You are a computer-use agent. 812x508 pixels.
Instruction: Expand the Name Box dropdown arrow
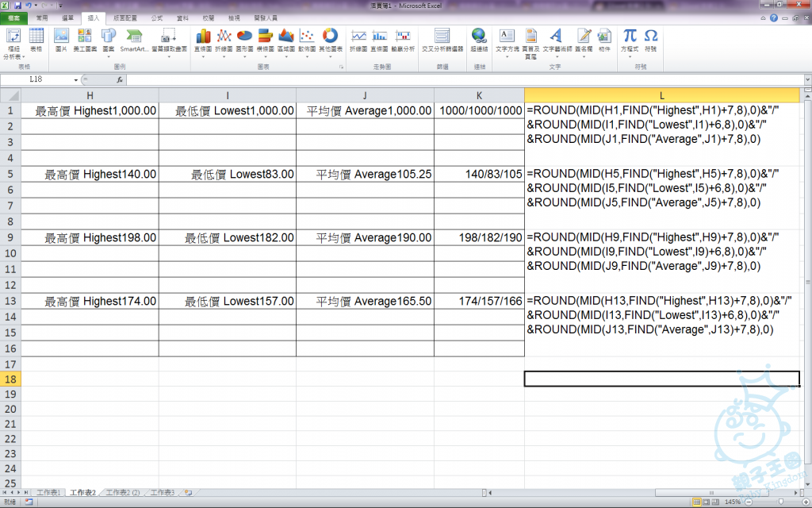76,80
